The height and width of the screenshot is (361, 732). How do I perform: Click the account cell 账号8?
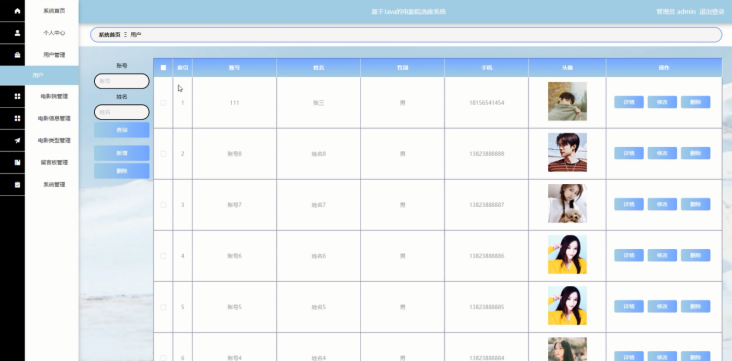point(234,154)
